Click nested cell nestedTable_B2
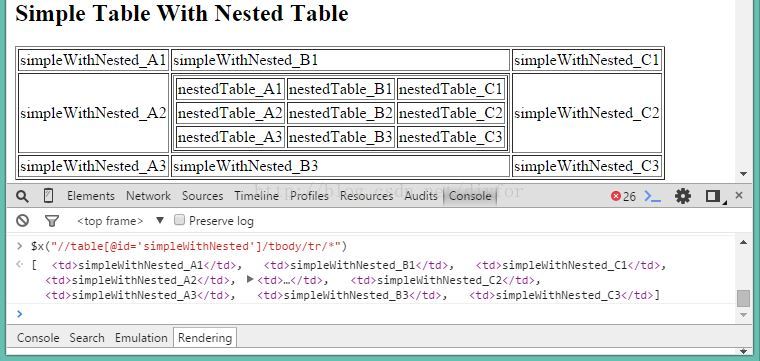 tap(340, 113)
